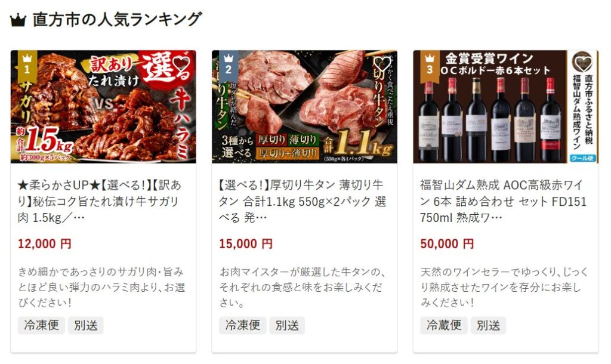Open the Bordeaux six-bottle wine product image
The height and width of the screenshot is (364, 611).
click(506, 107)
